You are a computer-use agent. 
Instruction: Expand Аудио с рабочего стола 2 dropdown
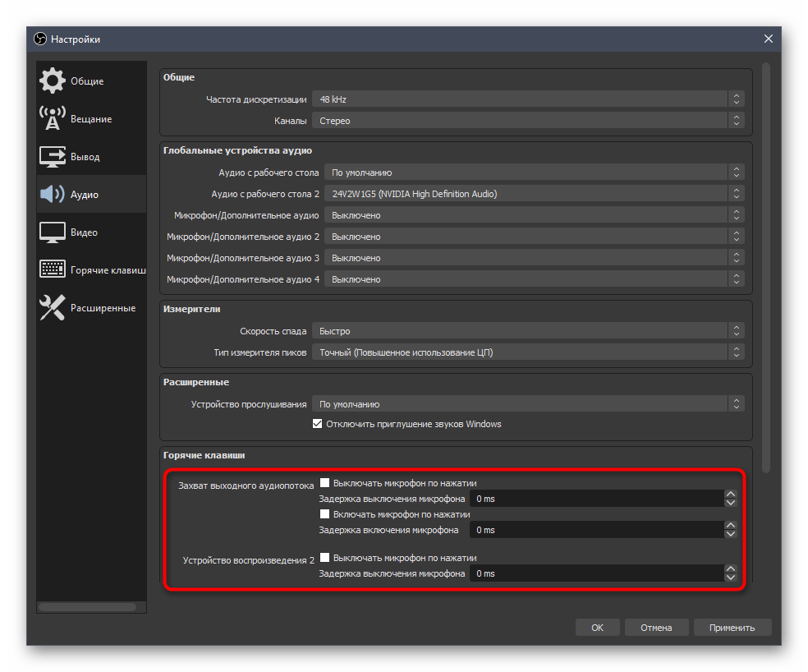click(x=534, y=194)
